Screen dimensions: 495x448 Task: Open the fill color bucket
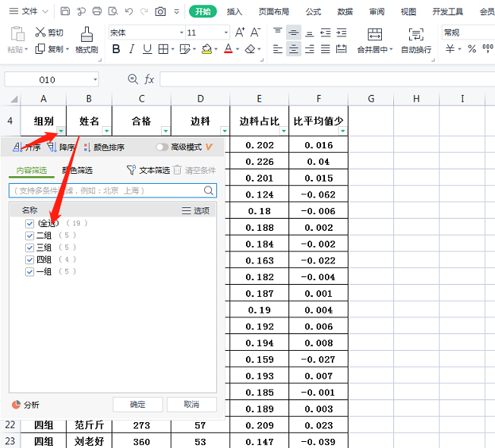pyautogui.click(x=207, y=49)
